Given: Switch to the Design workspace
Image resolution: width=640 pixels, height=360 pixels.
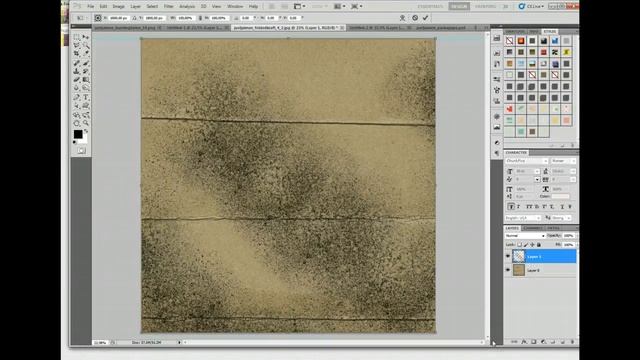Looking at the screenshot, I should point(459,7).
